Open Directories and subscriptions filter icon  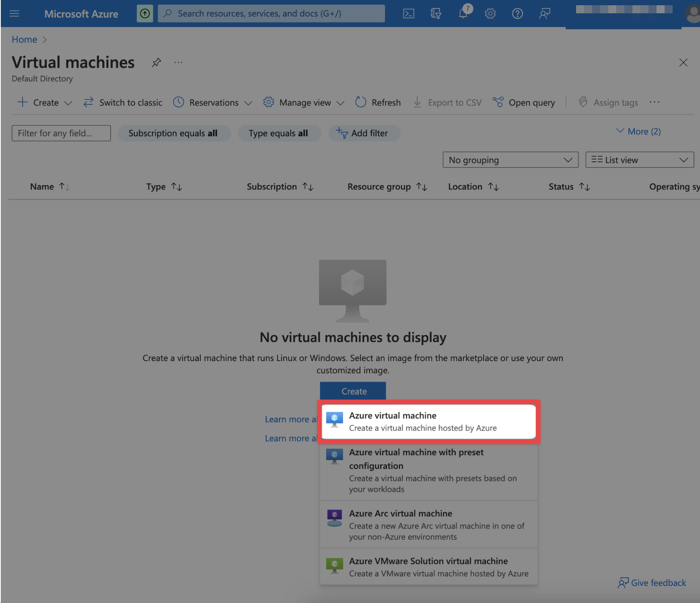click(x=436, y=14)
